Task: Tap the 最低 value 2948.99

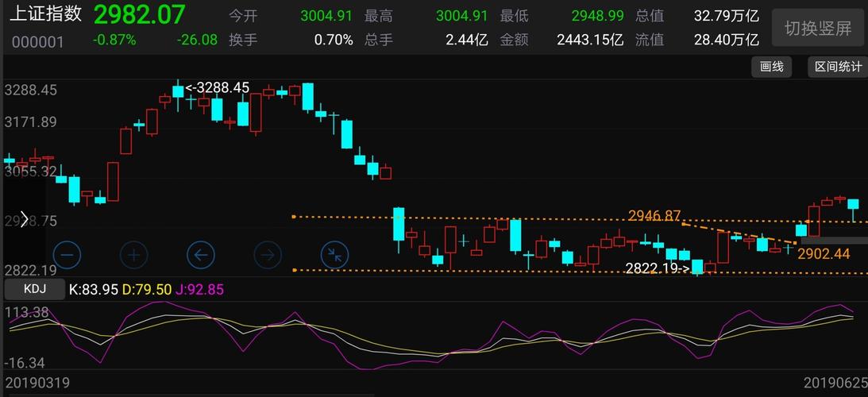Action: [597, 16]
